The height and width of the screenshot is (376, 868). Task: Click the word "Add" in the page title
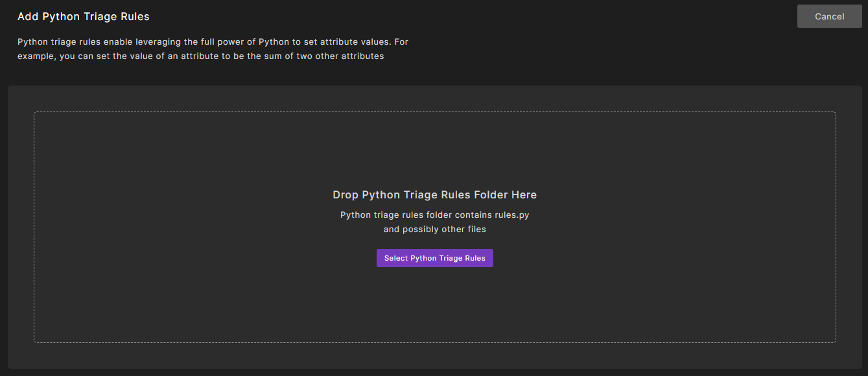[28, 16]
